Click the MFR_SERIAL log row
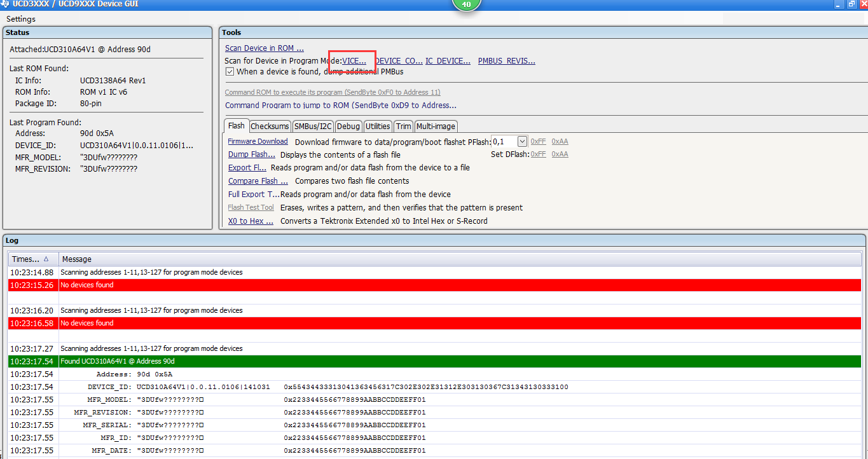Screen dimensions: 868x459 (435, 425)
